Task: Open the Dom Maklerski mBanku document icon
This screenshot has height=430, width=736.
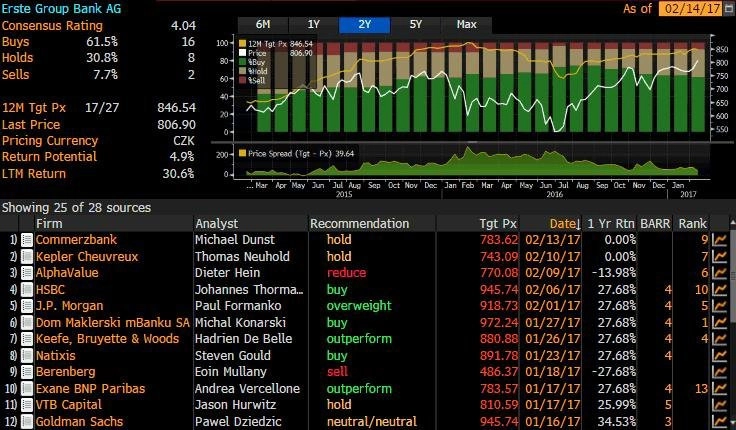Action: click(27, 323)
